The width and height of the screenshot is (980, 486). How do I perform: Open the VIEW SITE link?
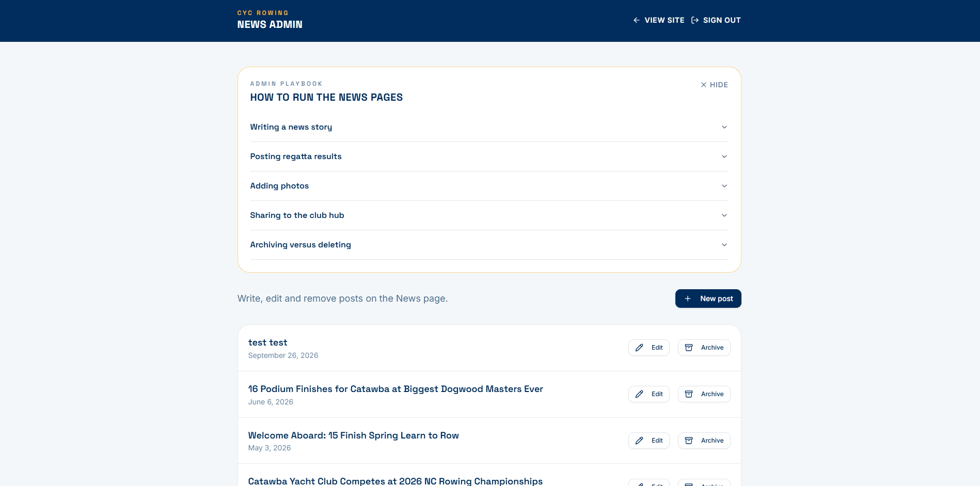pyautogui.click(x=659, y=20)
